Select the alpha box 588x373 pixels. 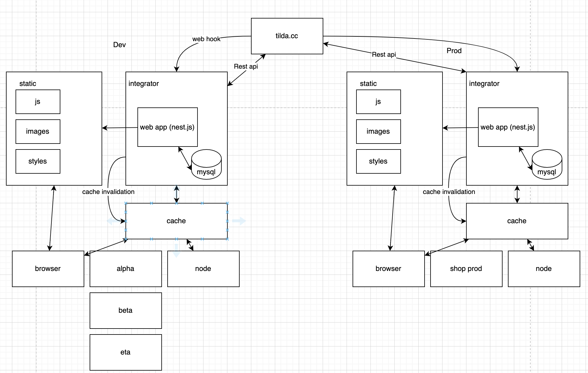tap(125, 269)
